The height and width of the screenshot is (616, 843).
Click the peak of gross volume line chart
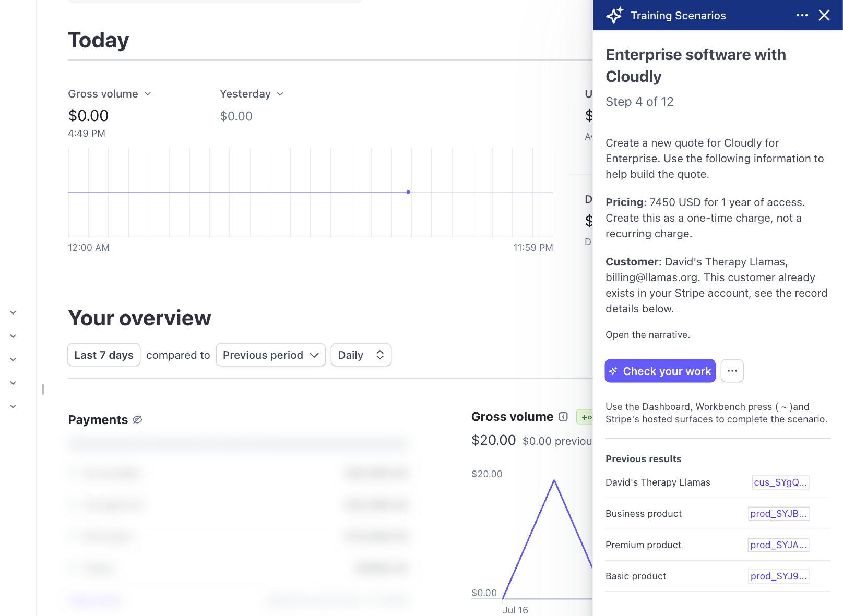pos(554,480)
